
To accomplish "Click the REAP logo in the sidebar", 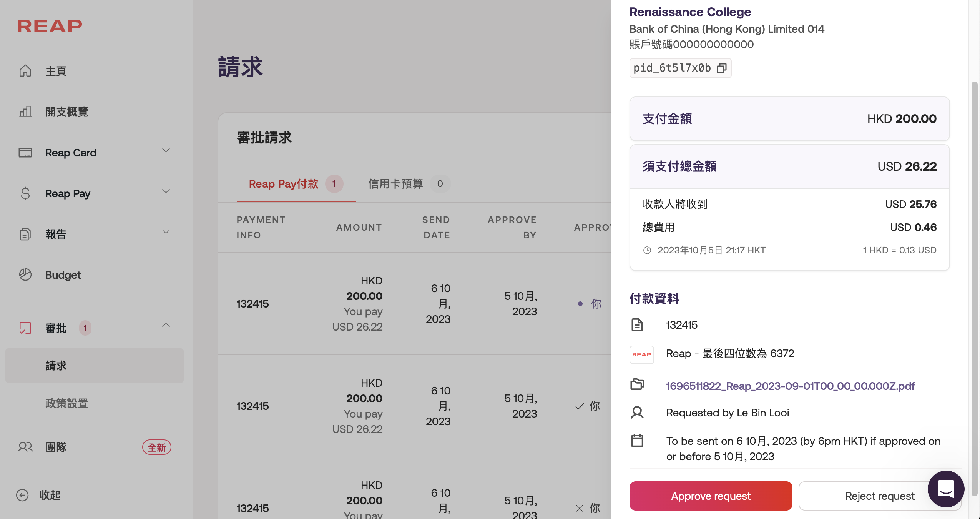I will (50, 26).
